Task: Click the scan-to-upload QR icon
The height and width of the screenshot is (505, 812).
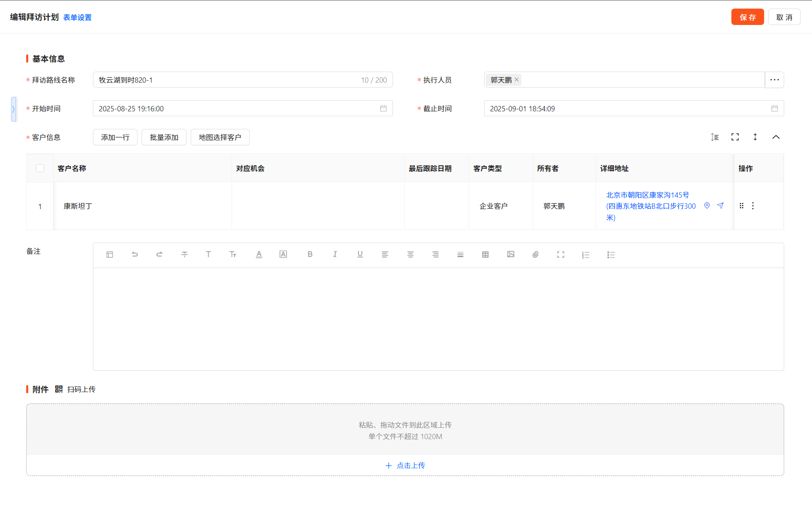Action: click(59, 389)
